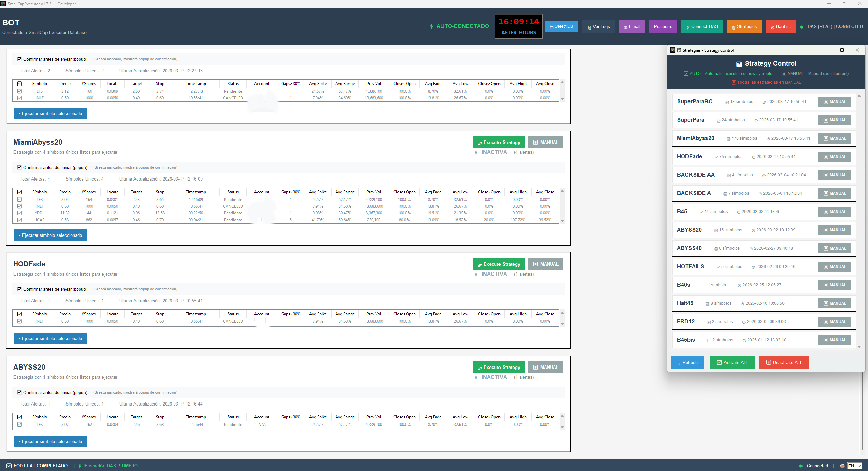Click Ejecutar símbolo seleccionado under HODFade
868x471 pixels.
click(50, 338)
